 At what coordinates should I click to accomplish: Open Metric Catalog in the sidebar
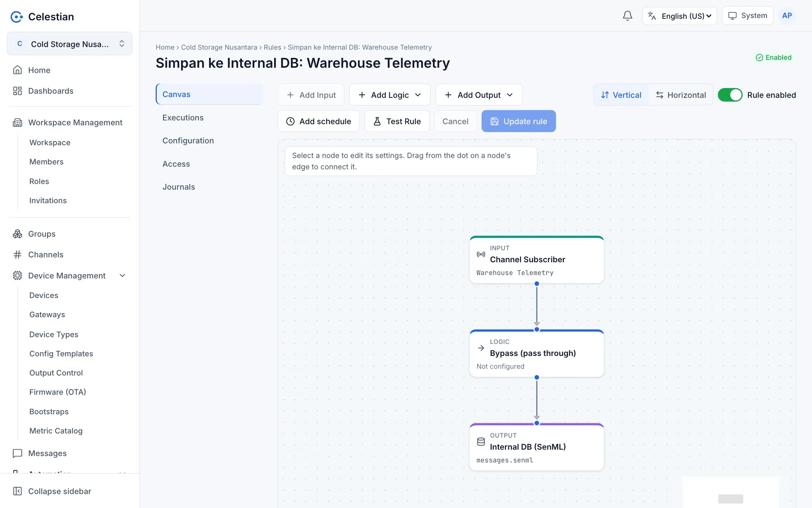point(56,431)
